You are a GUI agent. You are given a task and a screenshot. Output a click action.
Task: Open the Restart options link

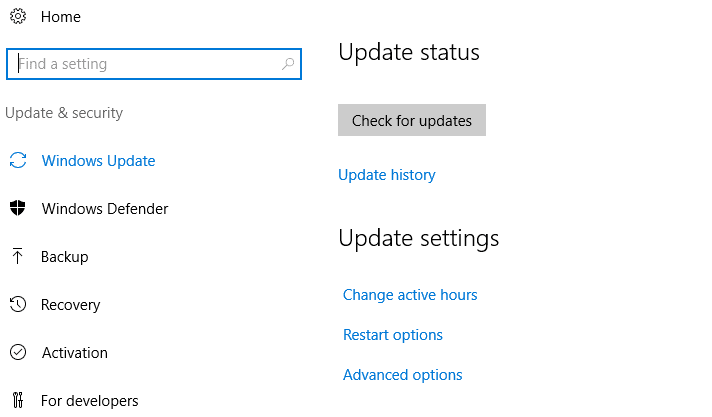(393, 335)
